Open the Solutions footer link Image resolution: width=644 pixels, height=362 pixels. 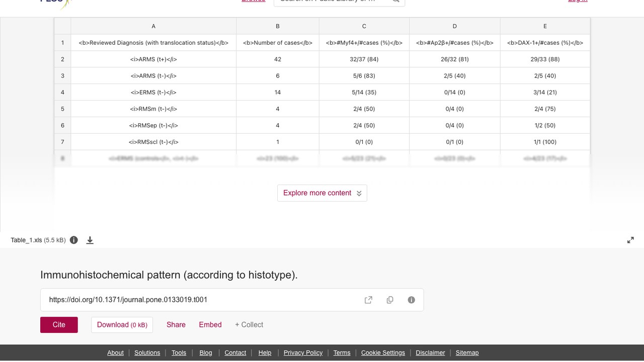(x=147, y=353)
